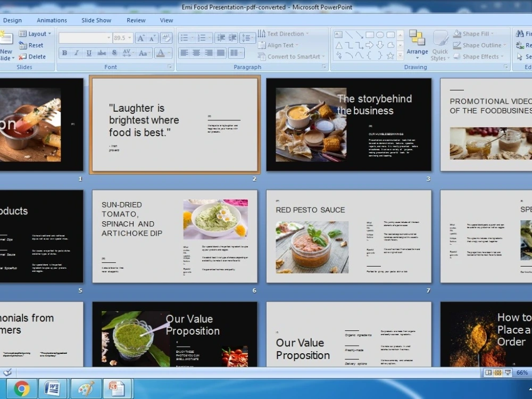
Task: Select Red Pesto Sauce slide thumbnail
Action: click(x=349, y=236)
